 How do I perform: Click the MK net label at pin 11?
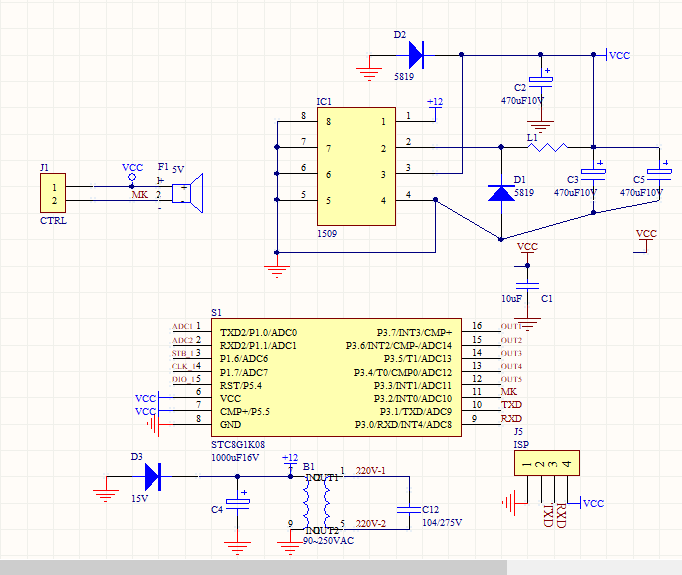[509, 391]
